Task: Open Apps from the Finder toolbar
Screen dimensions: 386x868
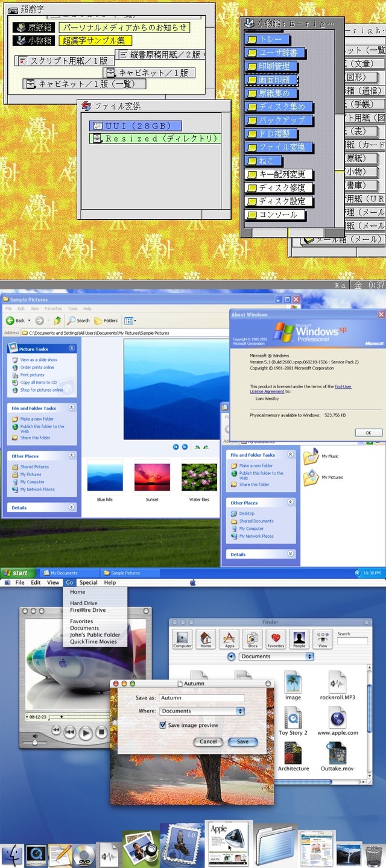Action: (229, 639)
